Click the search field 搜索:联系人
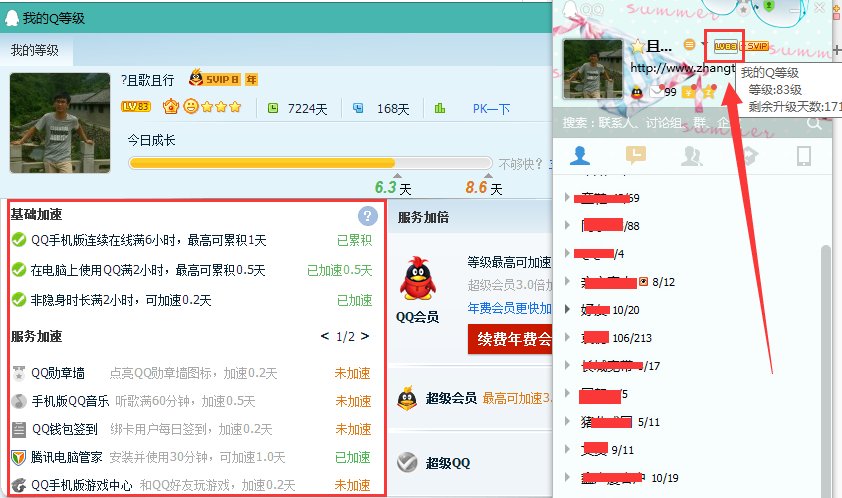 pyautogui.click(x=679, y=123)
